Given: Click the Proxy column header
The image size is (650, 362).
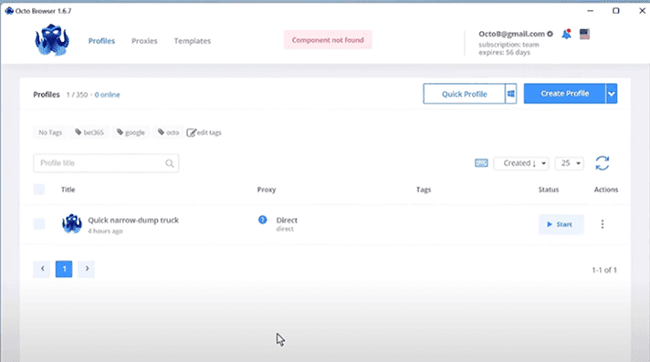Looking at the screenshot, I should pyautogui.click(x=267, y=190).
